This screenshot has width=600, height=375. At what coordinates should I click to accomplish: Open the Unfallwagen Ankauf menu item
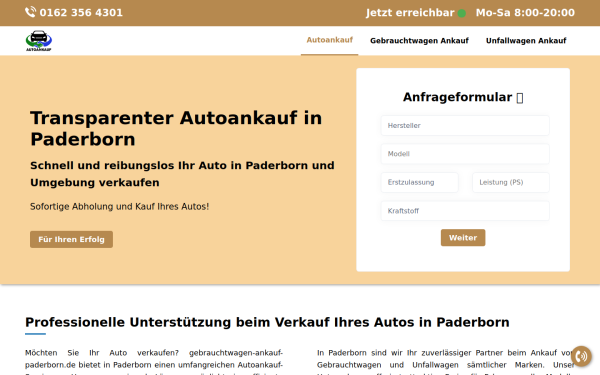[x=526, y=41]
